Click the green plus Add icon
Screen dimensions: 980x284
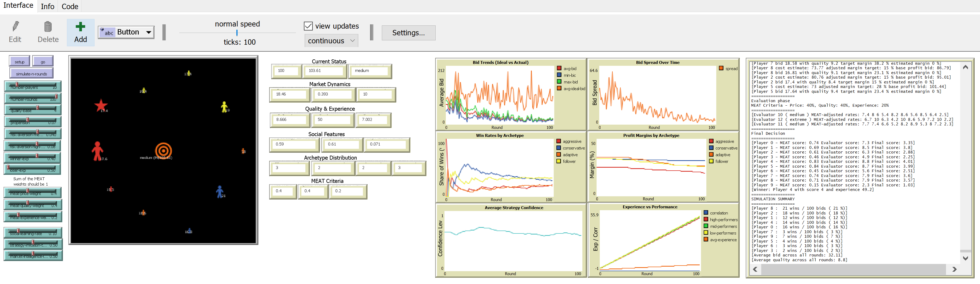coord(80,27)
